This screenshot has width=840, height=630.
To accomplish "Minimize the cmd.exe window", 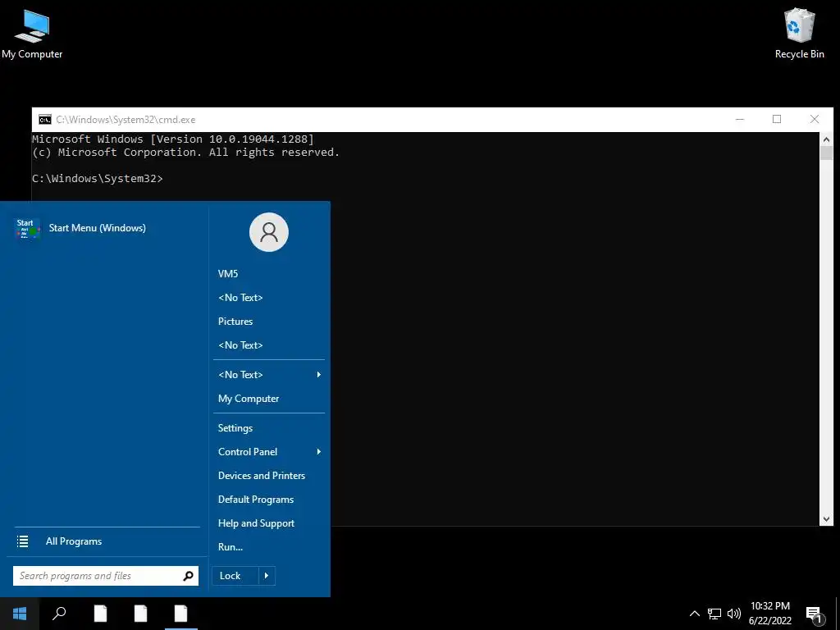I will click(740, 119).
